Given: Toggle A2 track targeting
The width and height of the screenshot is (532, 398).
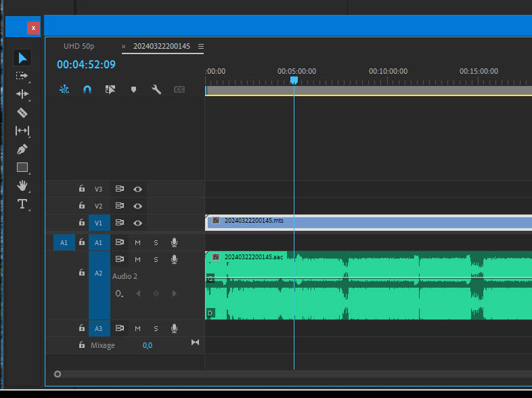Looking at the screenshot, I should tap(99, 286).
